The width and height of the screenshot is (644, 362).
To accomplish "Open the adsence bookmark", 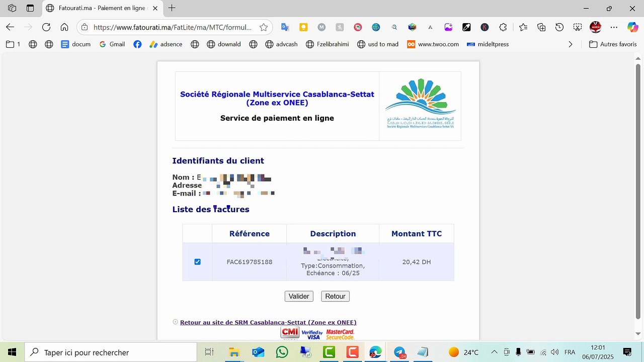I will [x=166, y=44].
